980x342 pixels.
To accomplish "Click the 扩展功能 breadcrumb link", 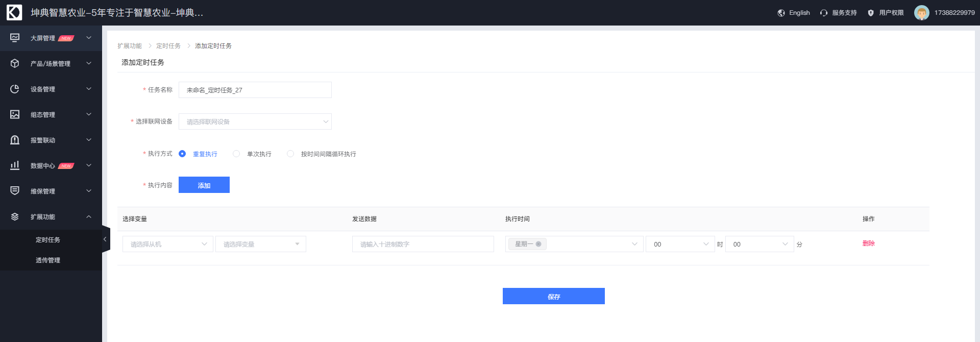I will [x=130, y=46].
